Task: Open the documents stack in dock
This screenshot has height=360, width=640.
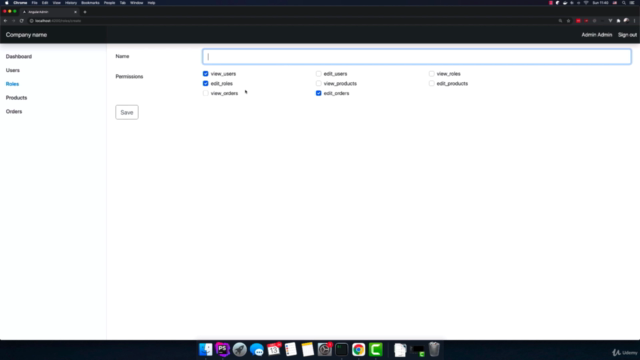Action: tap(400, 350)
